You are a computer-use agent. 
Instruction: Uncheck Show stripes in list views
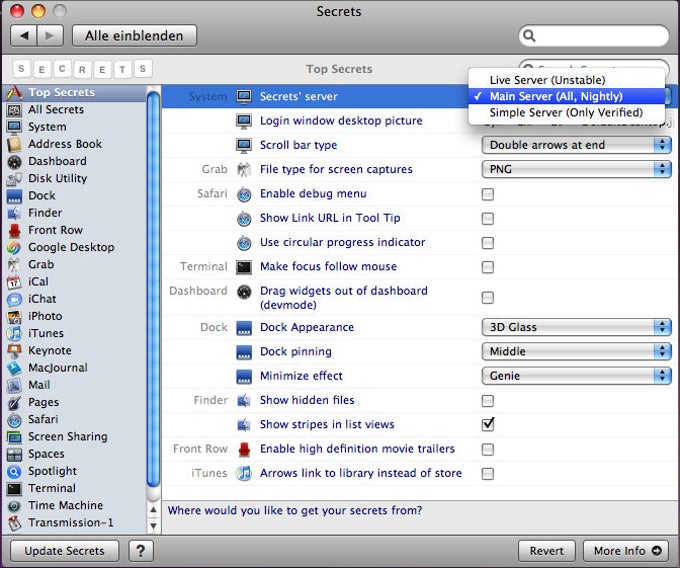pos(488,424)
